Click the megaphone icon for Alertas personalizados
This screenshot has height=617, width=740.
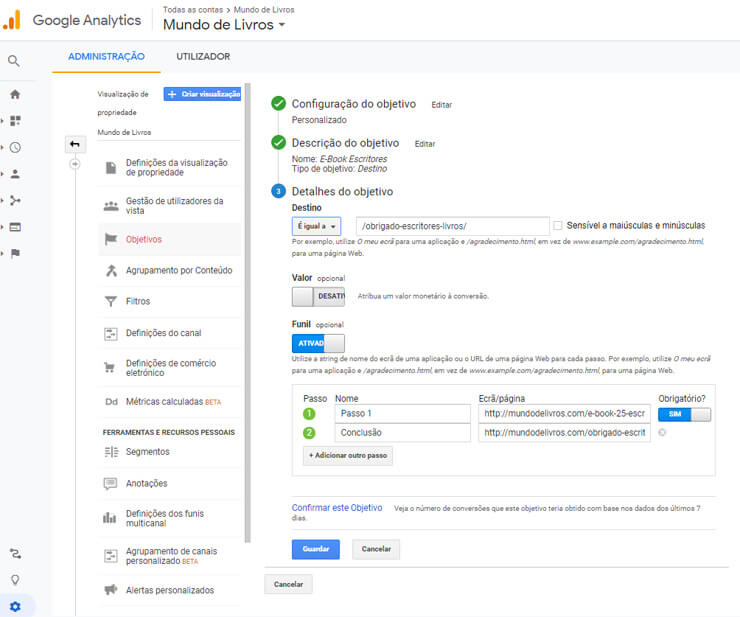111,590
